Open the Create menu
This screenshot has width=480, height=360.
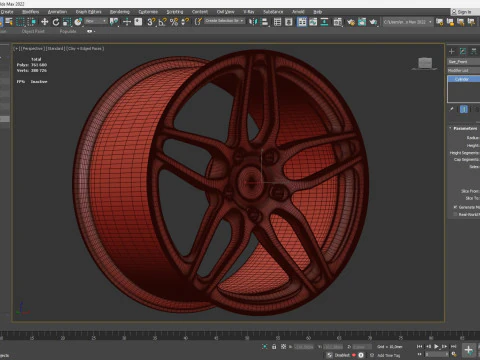pyautogui.click(x=7, y=12)
